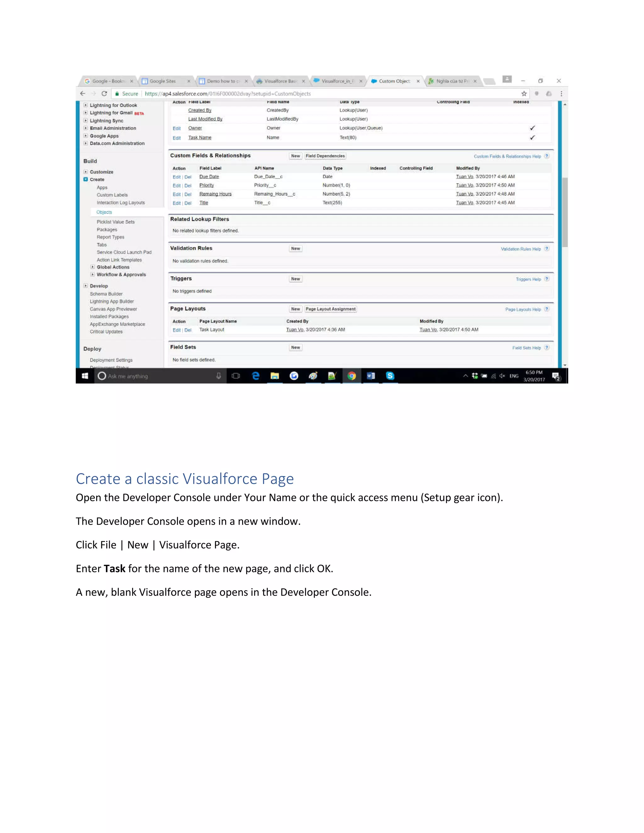Expand Lightning Sync sidebar node
Viewport: 644px width, 833px height.
[86, 120]
